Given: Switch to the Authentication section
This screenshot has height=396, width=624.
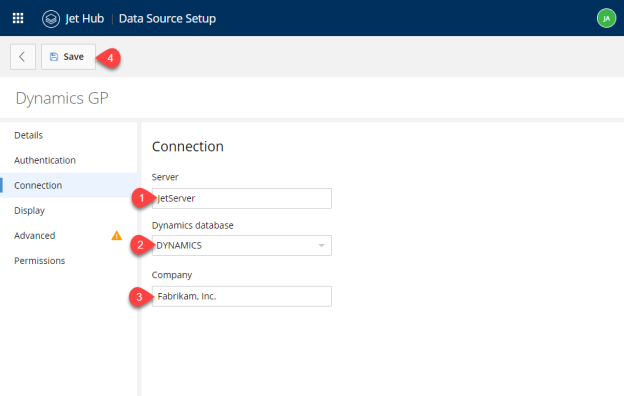Looking at the screenshot, I should [x=45, y=160].
